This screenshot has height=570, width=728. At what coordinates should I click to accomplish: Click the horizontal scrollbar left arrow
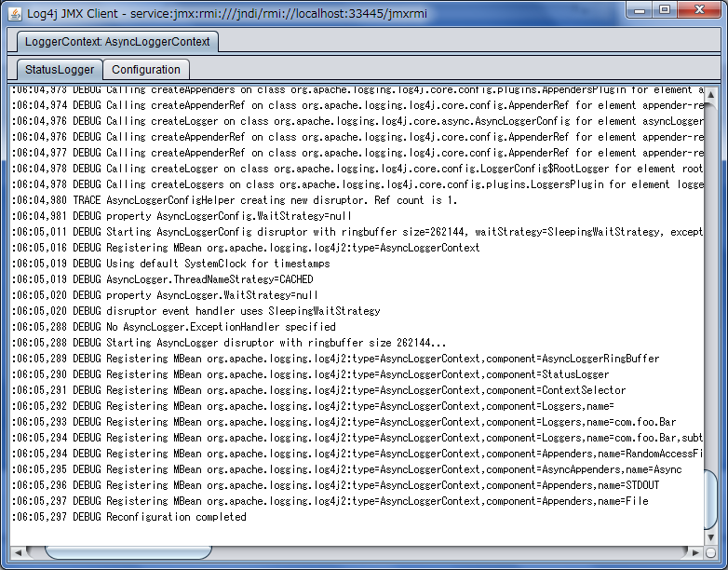coord(19,551)
